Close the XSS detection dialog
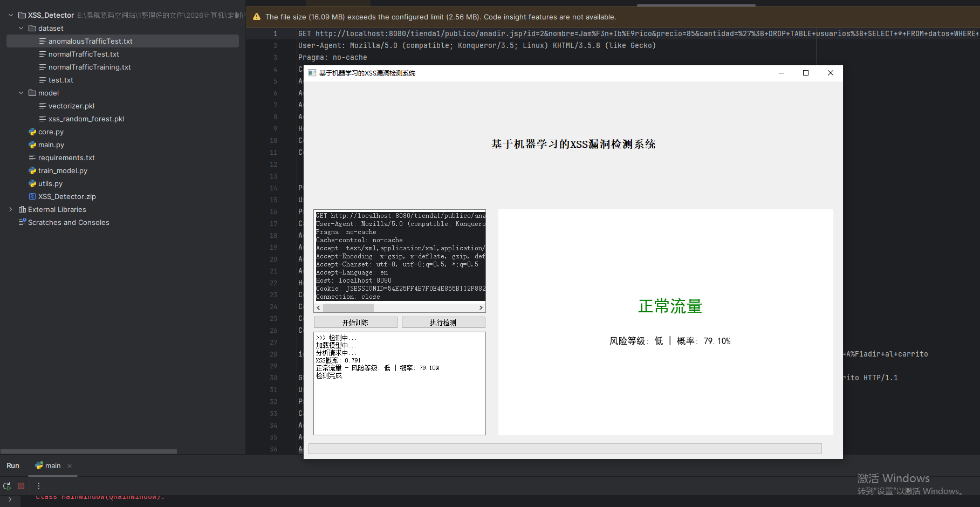980x507 pixels. click(831, 73)
